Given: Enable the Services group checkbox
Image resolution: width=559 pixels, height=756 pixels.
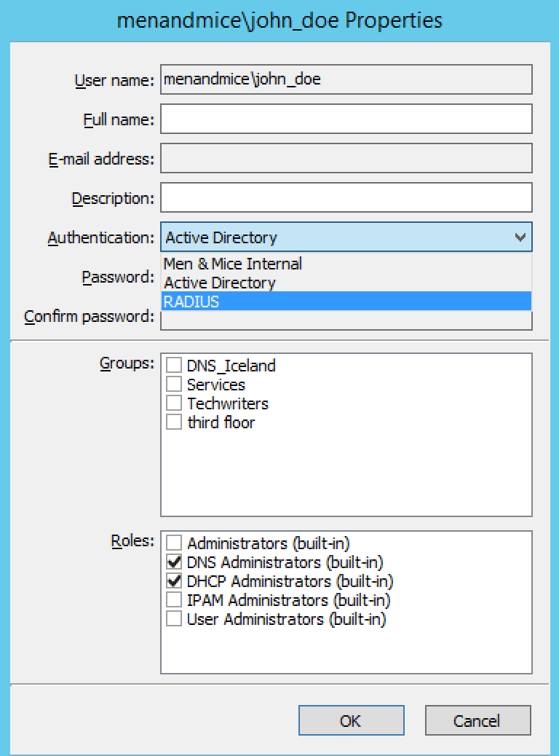Looking at the screenshot, I should pos(174,385).
